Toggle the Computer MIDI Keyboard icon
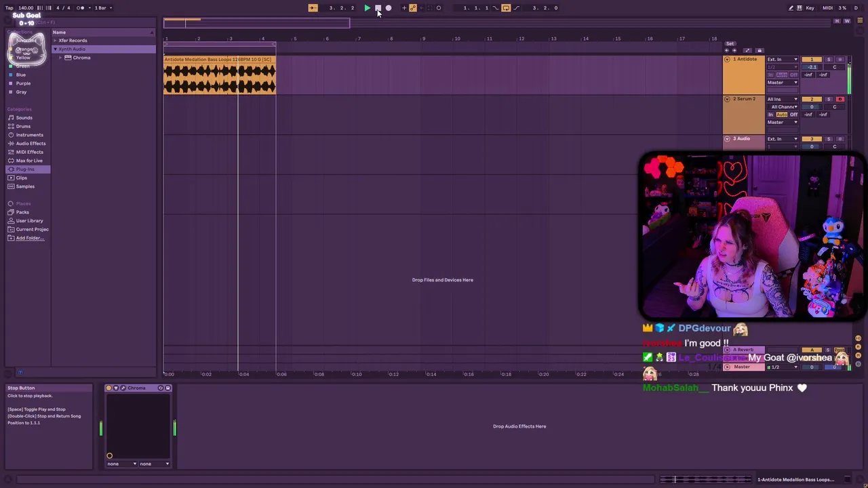This screenshot has width=868, height=488. 799,8
